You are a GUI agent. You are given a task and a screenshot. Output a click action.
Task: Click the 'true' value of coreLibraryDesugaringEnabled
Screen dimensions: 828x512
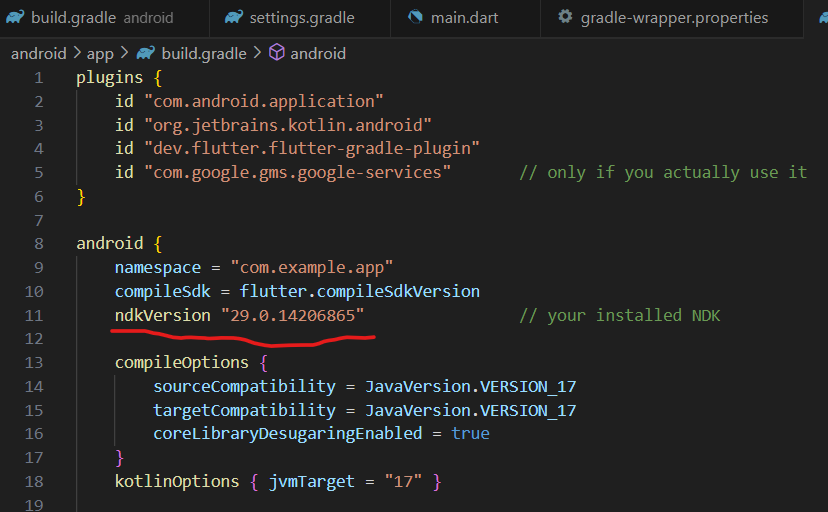click(x=470, y=433)
